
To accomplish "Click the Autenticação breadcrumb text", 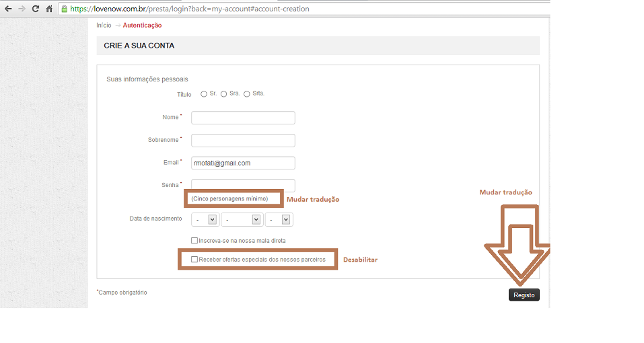I will pyautogui.click(x=142, y=26).
